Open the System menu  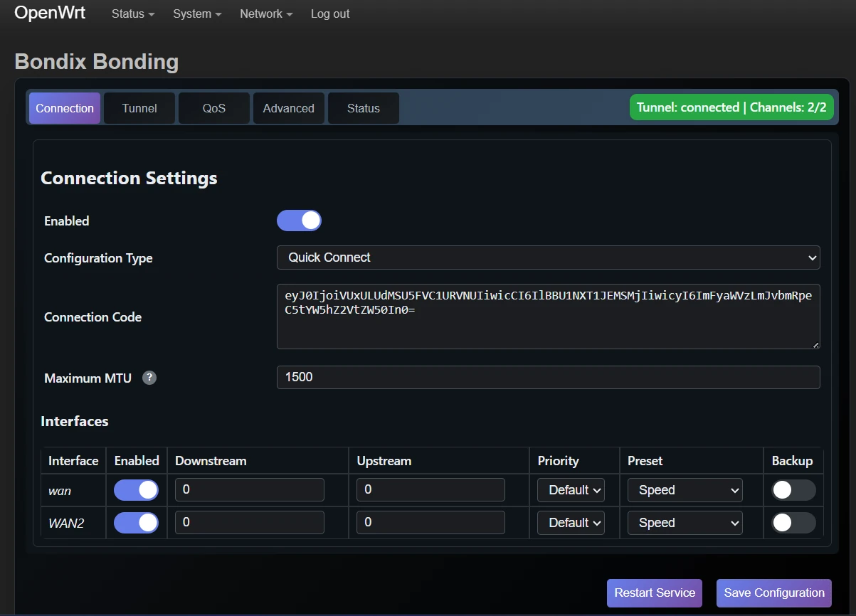(x=197, y=14)
